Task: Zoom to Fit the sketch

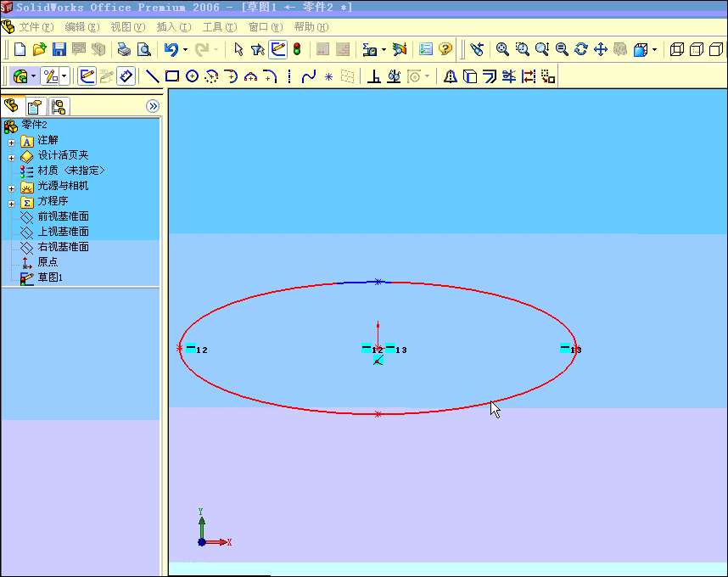Action: pos(502,49)
